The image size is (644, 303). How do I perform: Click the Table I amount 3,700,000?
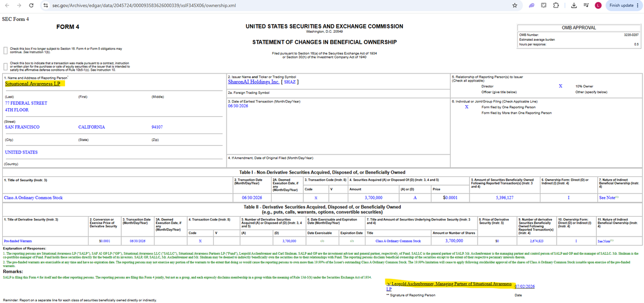[x=373, y=198]
